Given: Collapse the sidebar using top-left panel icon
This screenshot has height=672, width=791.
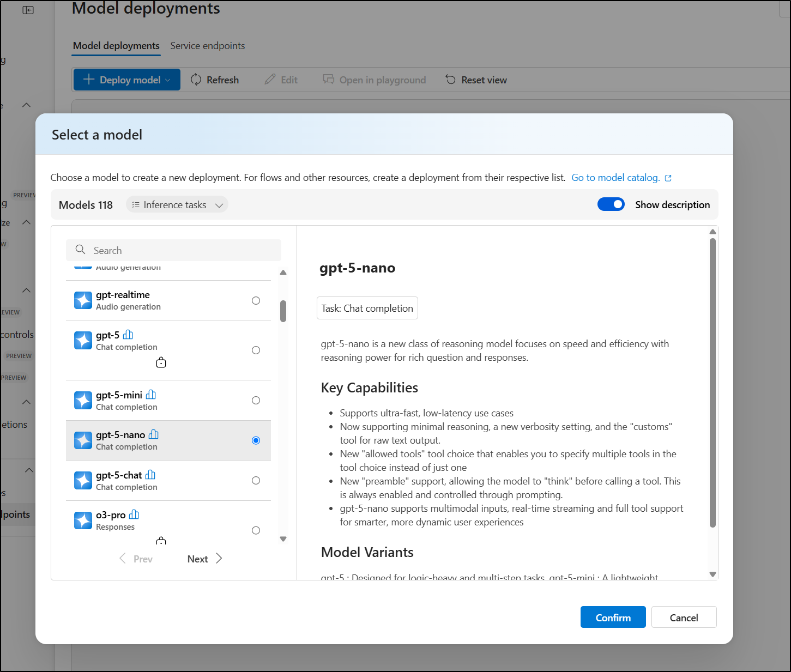Looking at the screenshot, I should 28,10.
